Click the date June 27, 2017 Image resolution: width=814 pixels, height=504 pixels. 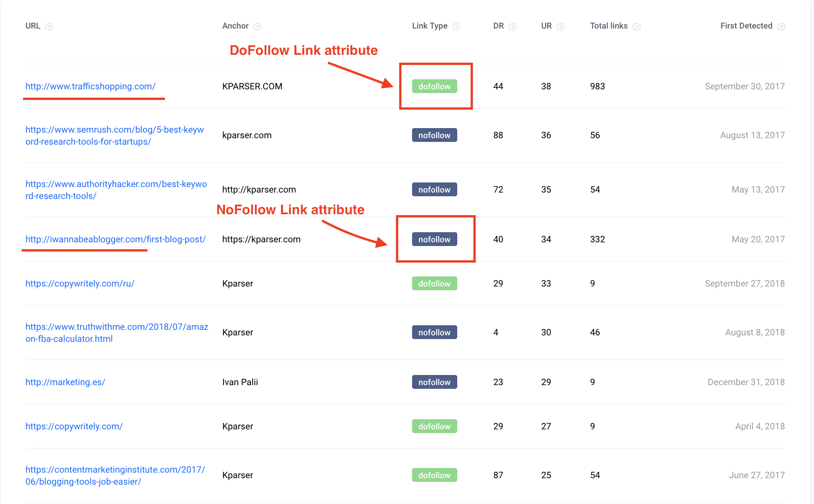point(756,475)
